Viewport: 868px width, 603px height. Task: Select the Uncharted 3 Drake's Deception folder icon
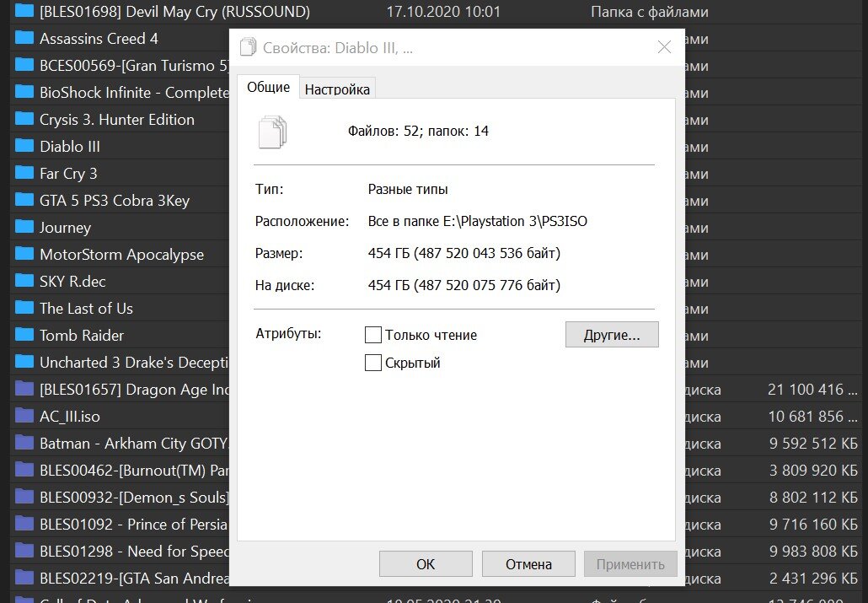point(24,362)
